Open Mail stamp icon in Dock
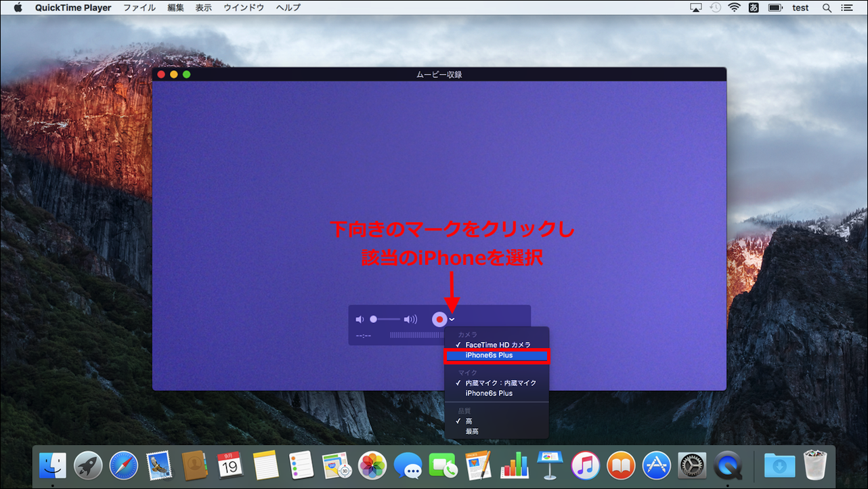This screenshot has width=868, height=489. [x=159, y=465]
